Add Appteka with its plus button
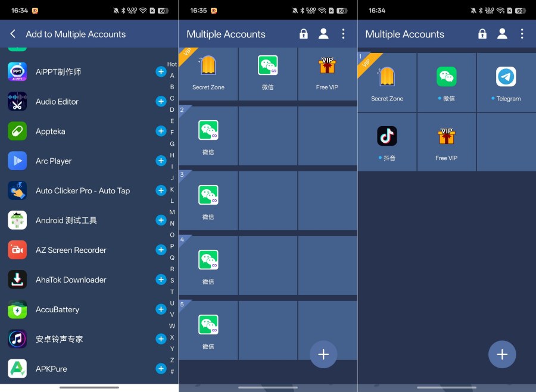This screenshot has width=536, height=392. pyautogui.click(x=161, y=131)
